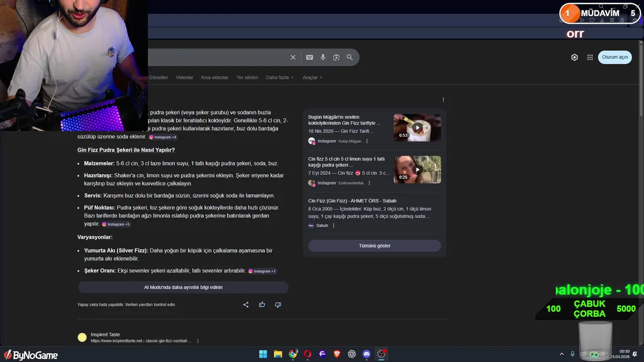The width and height of the screenshot is (644, 362).
Task: Give thumbs down to AI answer
Action: click(278, 305)
